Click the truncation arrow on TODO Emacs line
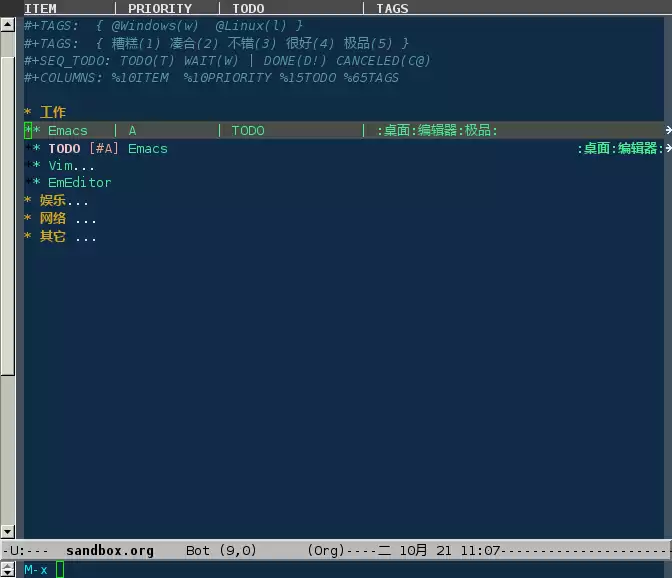The width and height of the screenshot is (672, 578). [x=667, y=148]
